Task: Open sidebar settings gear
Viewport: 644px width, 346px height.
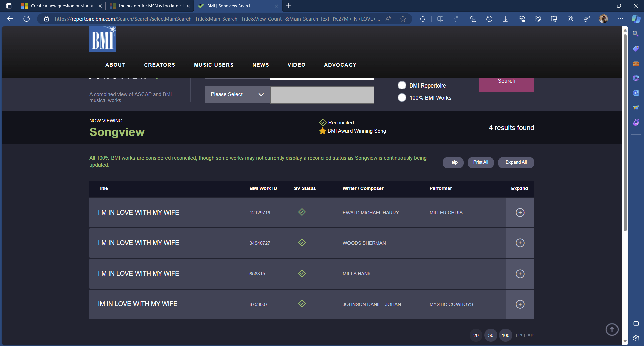Action: pyautogui.click(x=636, y=338)
